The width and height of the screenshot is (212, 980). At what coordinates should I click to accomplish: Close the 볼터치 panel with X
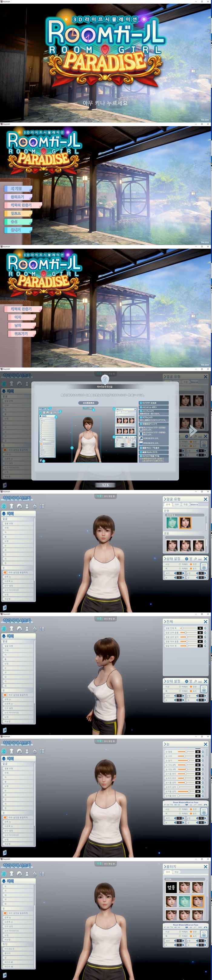[x=206, y=867]
